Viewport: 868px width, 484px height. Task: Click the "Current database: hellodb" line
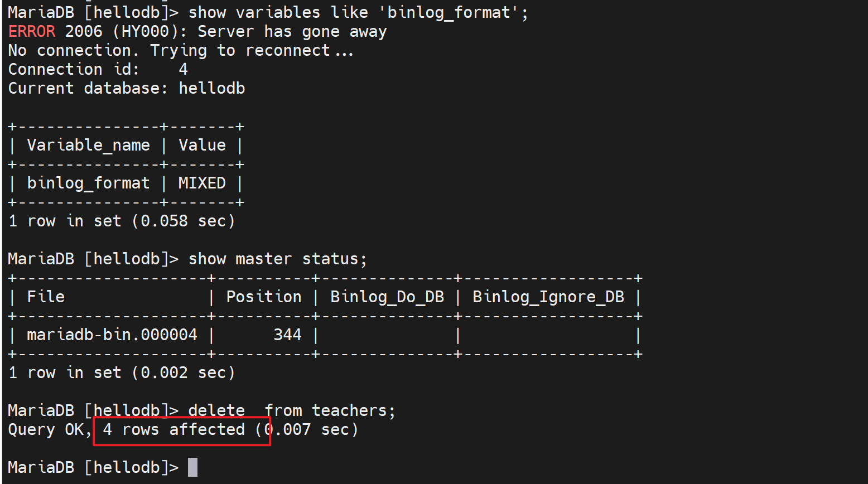point(127,88)
